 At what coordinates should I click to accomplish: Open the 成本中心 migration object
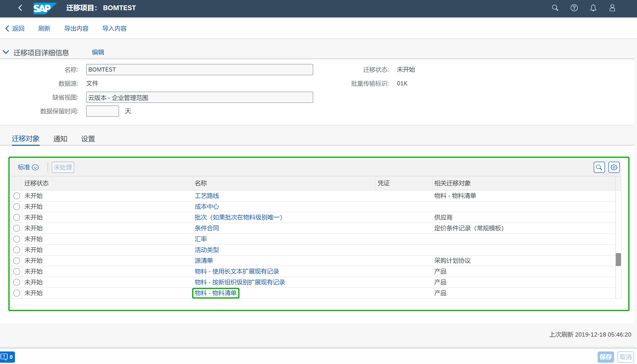pyautogui.click(x=207, y=206)
